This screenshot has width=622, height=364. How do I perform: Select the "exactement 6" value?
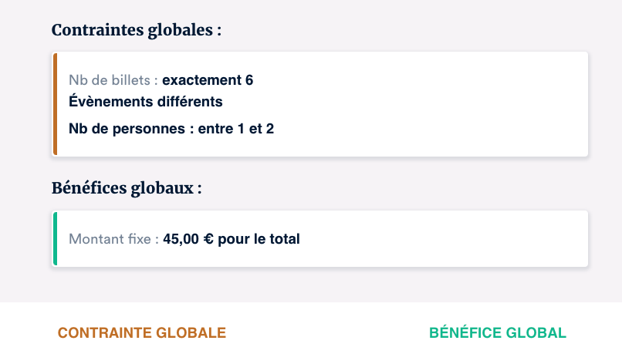(208, 80)
